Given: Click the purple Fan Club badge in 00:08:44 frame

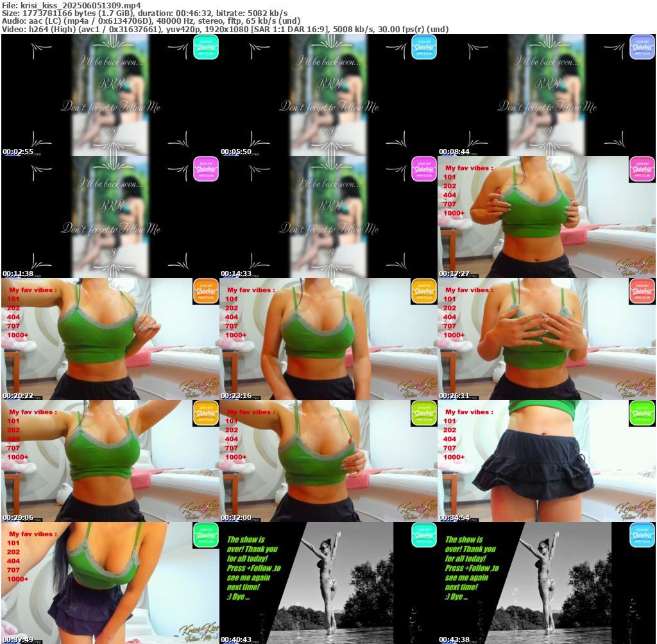Looking at the screenshot, I should point(642,47).
